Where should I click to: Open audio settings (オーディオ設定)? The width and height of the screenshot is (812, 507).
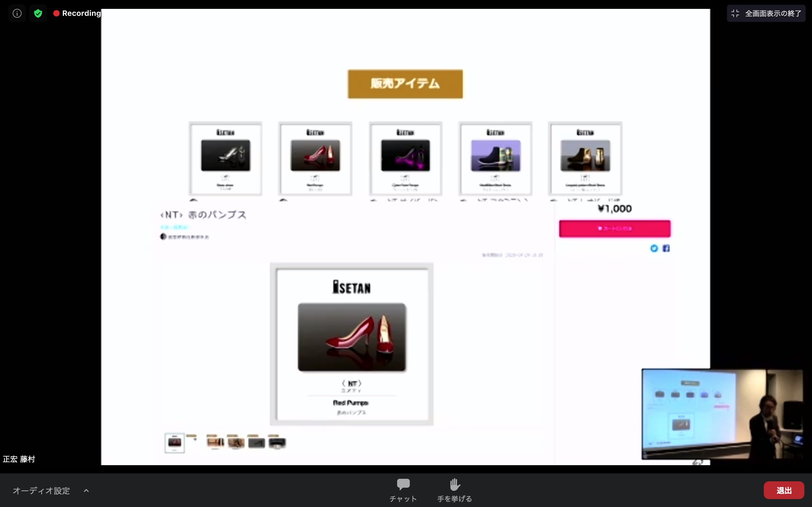41,491
